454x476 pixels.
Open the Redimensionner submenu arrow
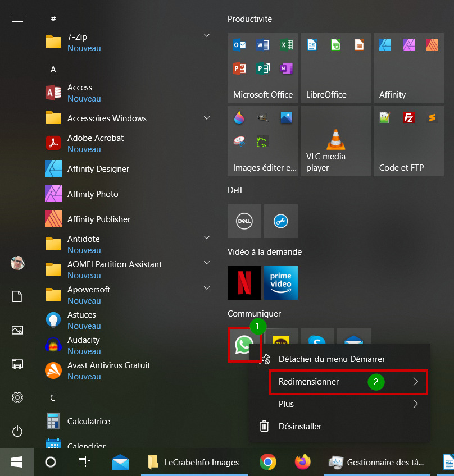click(415, 382)
